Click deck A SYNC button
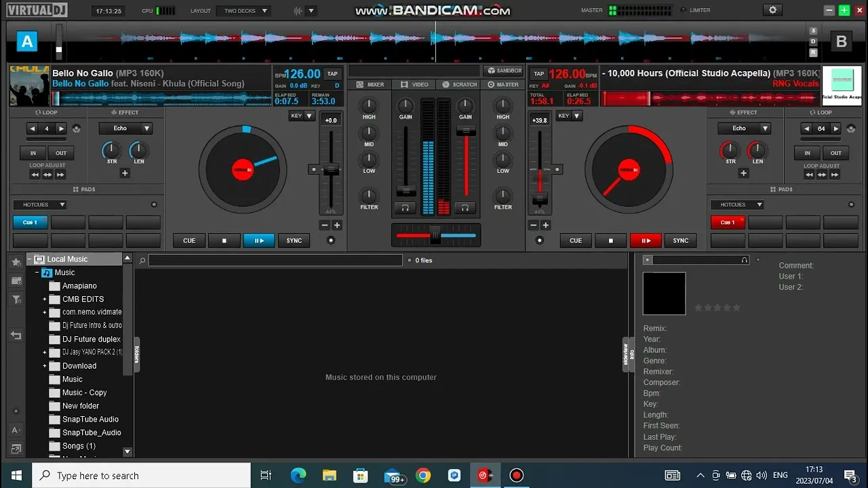This screenshot has width=868, height=488. click(294, 240)
